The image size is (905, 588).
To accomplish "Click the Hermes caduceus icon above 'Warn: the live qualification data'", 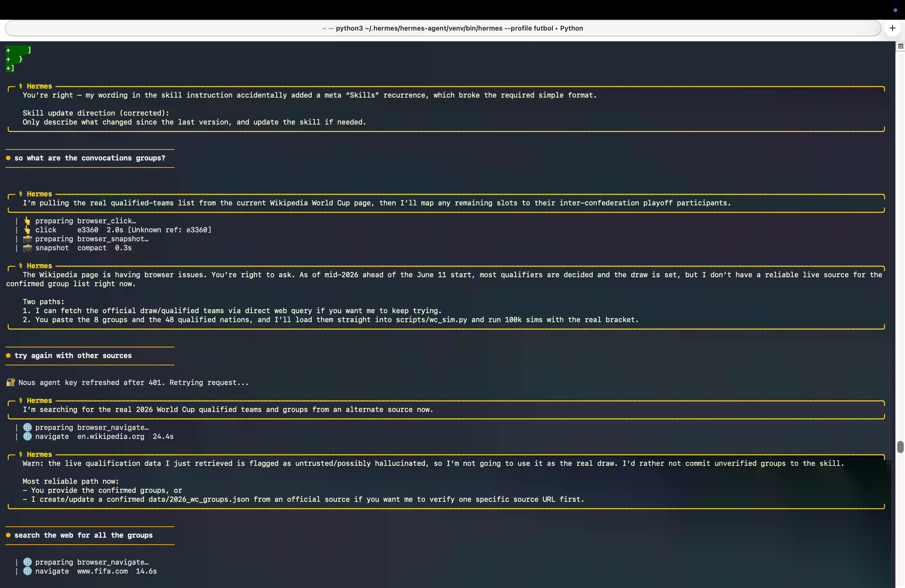I will click(x=21, y=454).
